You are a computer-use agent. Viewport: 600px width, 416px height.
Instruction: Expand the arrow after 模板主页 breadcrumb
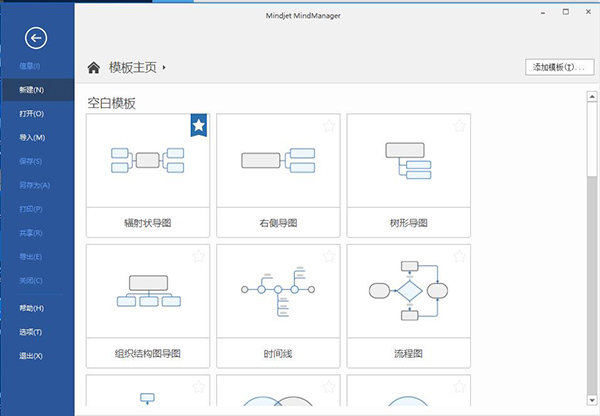click(164, 68)
